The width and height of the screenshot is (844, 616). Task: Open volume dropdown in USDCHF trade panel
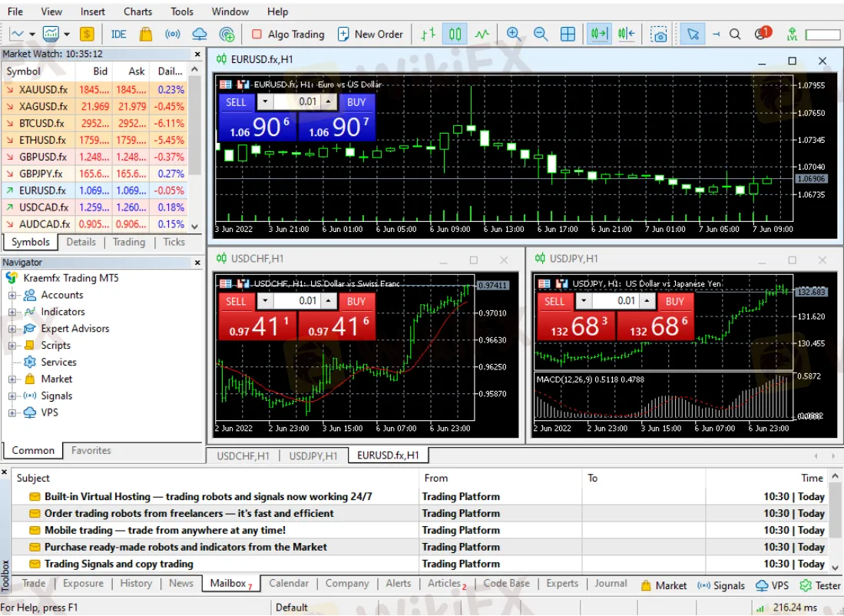point(264,300)
